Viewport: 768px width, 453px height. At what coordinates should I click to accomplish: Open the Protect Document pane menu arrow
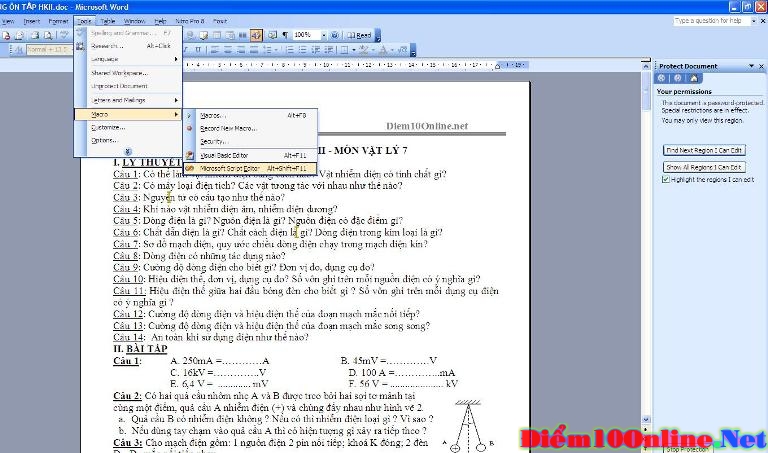751,66
